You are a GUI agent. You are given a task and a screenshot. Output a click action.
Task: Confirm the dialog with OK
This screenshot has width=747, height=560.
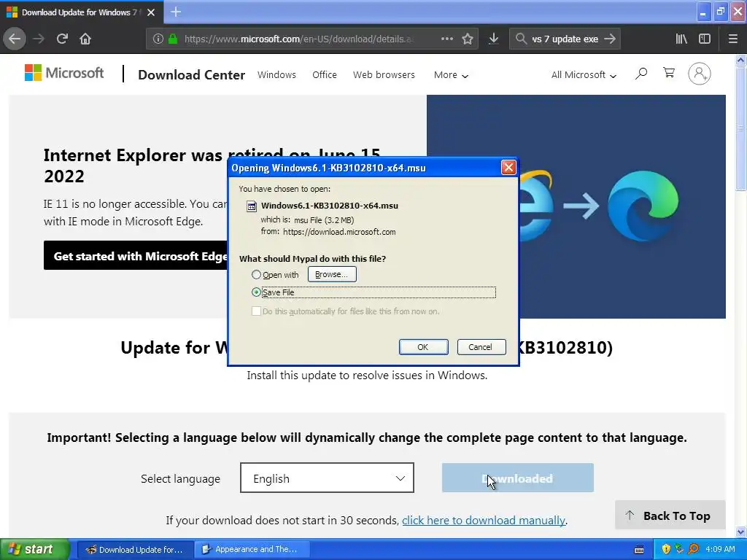423,347
